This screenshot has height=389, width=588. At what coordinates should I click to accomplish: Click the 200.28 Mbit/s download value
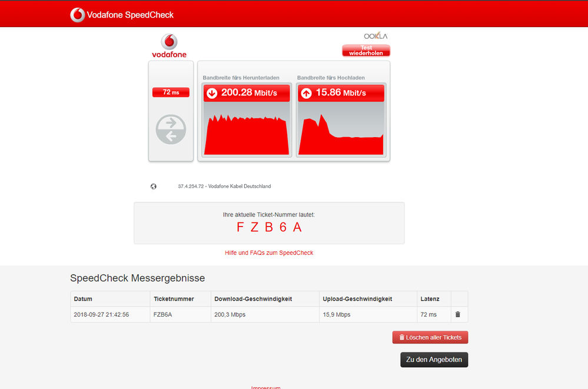[x=249, y=92]
